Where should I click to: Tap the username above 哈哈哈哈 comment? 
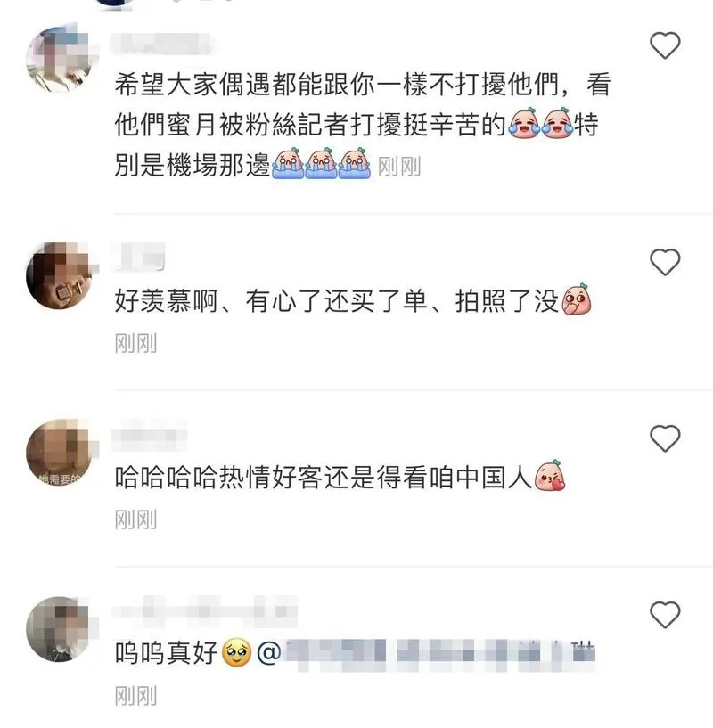149,435
